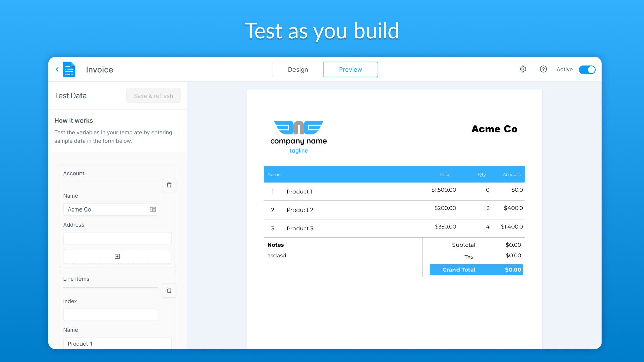
Task: Open help using the question mark icon
Action: coord(543,69)
